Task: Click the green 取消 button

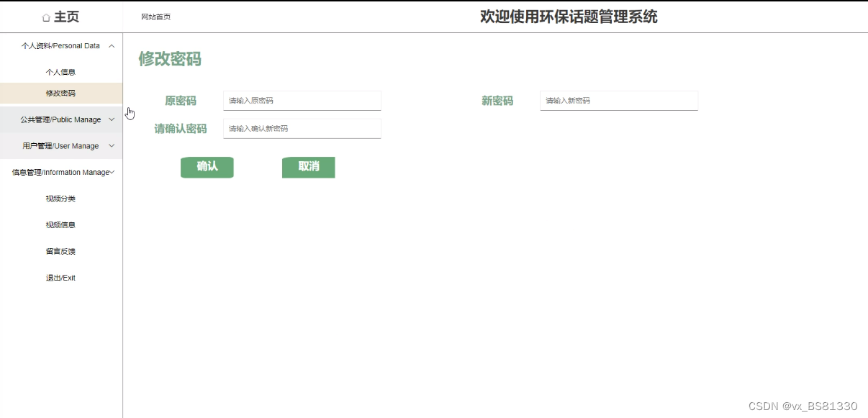Action: pos(309,167)
